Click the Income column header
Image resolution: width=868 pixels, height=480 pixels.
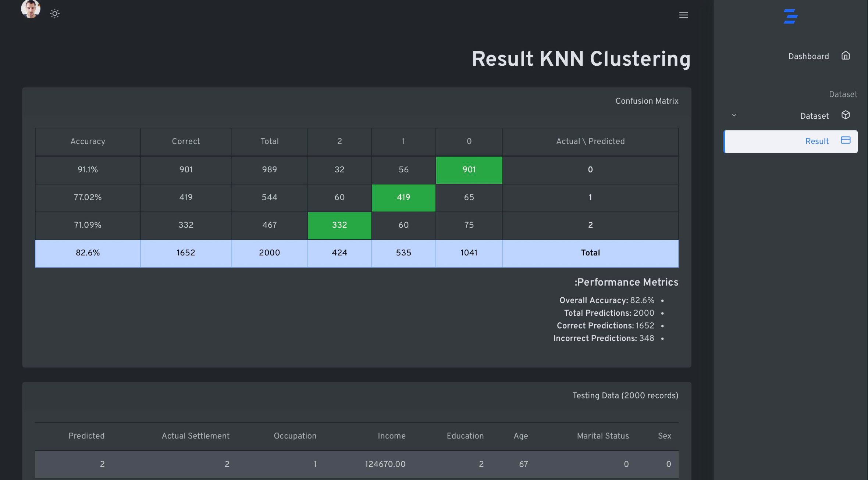[391, 436]
